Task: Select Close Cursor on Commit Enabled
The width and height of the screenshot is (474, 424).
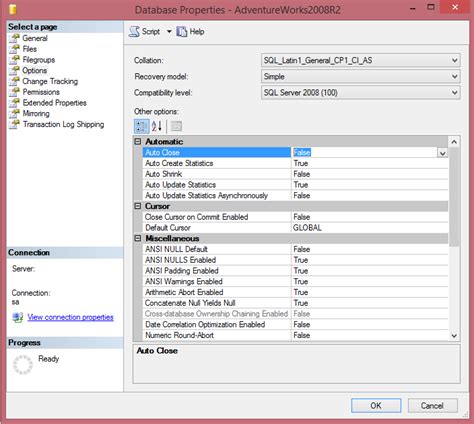Action: pos(295,217)
